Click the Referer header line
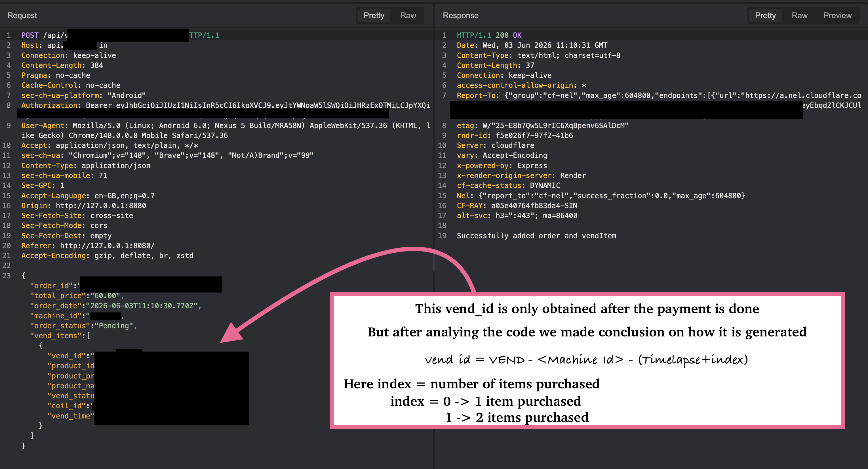 click(88, 246)
